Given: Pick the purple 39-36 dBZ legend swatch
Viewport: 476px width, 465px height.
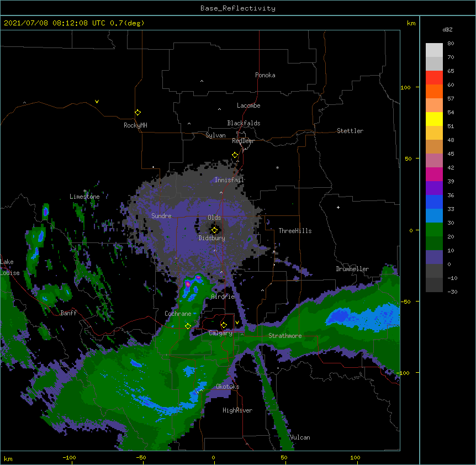Looking at the screenshot, I should click(x=434, y=188).
